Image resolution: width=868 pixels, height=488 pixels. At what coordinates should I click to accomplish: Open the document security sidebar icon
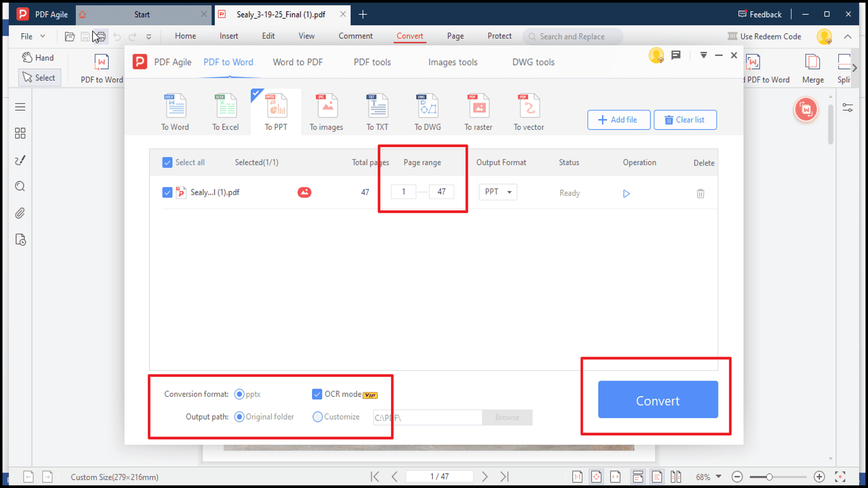20,239
